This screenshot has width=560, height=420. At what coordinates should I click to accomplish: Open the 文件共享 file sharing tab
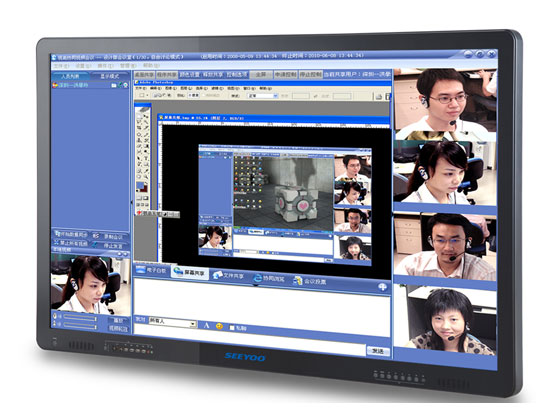(x=229, y=276)
